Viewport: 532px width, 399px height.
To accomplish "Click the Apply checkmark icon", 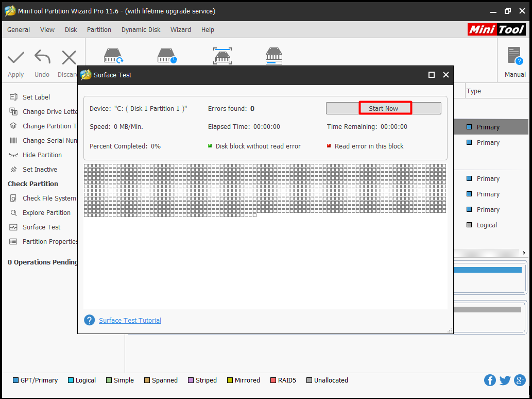I will tap(16, 57).
